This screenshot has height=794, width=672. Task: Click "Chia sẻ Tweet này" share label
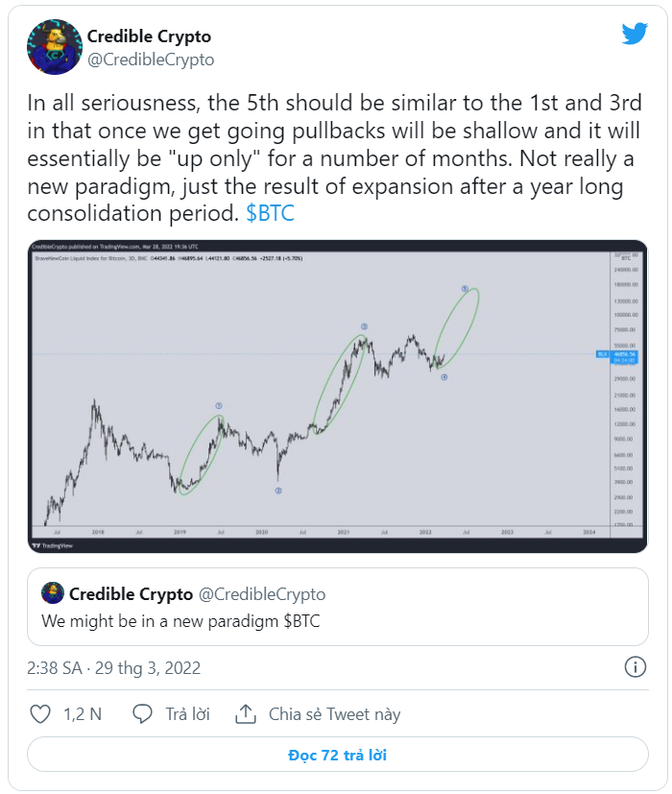click(x=334, y=714)
